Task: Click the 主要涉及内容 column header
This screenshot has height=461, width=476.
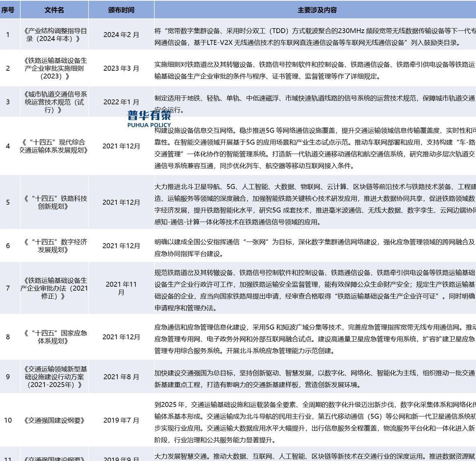Action: (x=317, y=10)
